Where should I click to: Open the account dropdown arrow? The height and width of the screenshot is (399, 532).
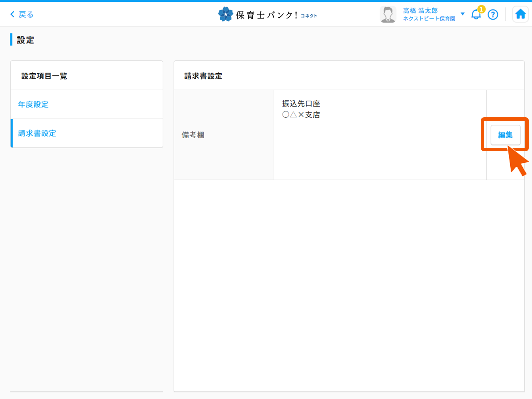[462, 14]
